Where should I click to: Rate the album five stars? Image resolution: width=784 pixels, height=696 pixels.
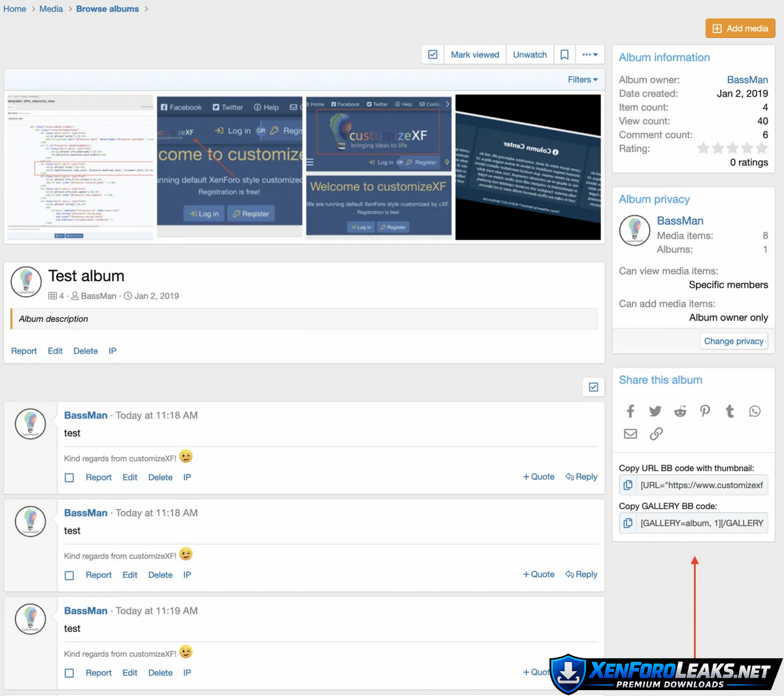click(762, 148)
